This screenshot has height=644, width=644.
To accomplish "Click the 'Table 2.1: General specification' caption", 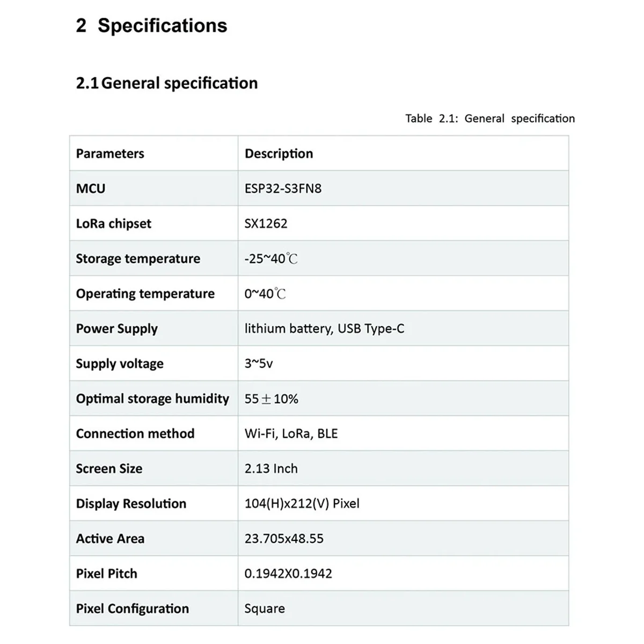I will pyautogui.click(x=489, y=119).
